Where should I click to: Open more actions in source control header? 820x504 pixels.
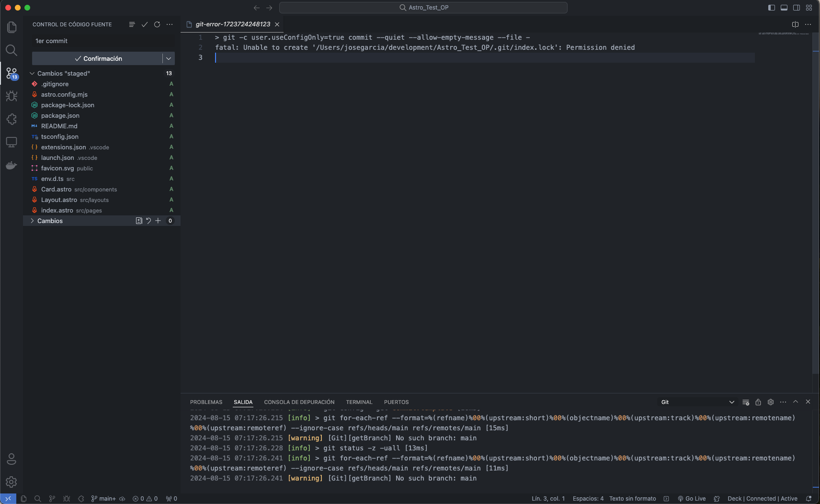(x=170, y=24)
